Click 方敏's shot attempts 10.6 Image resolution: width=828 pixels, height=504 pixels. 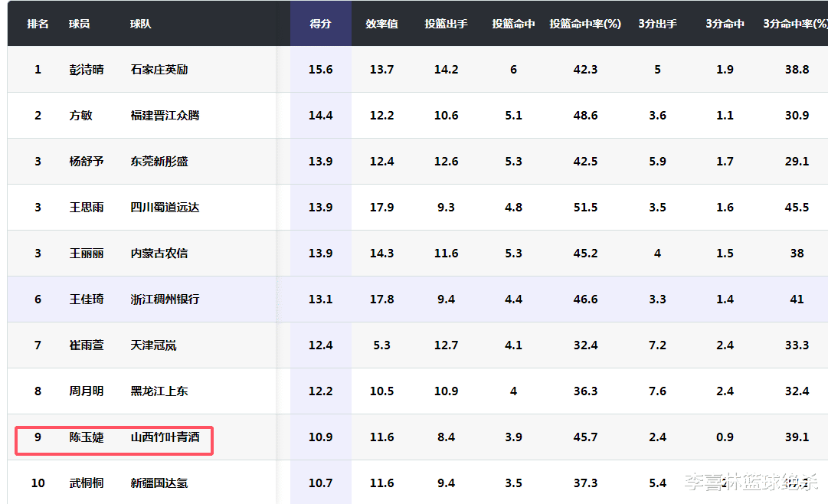(x=447, y=116)
